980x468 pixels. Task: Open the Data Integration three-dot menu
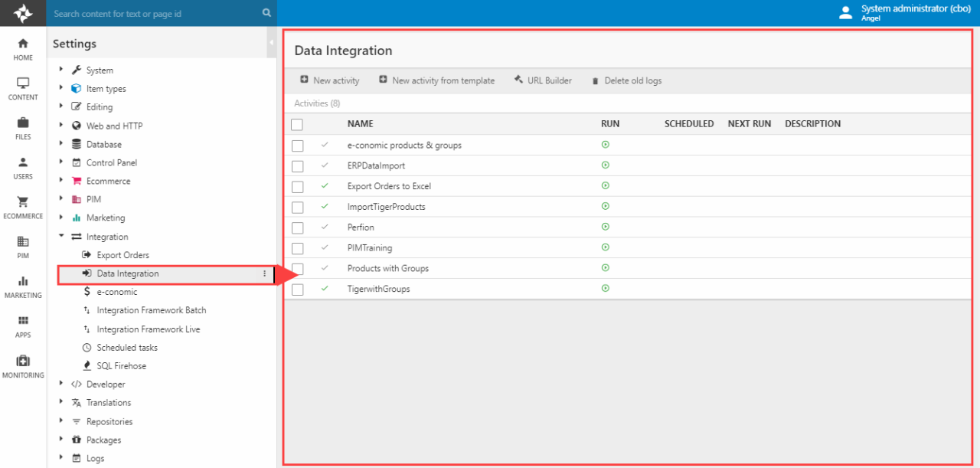pyautogui.click(x=265, y=273)
